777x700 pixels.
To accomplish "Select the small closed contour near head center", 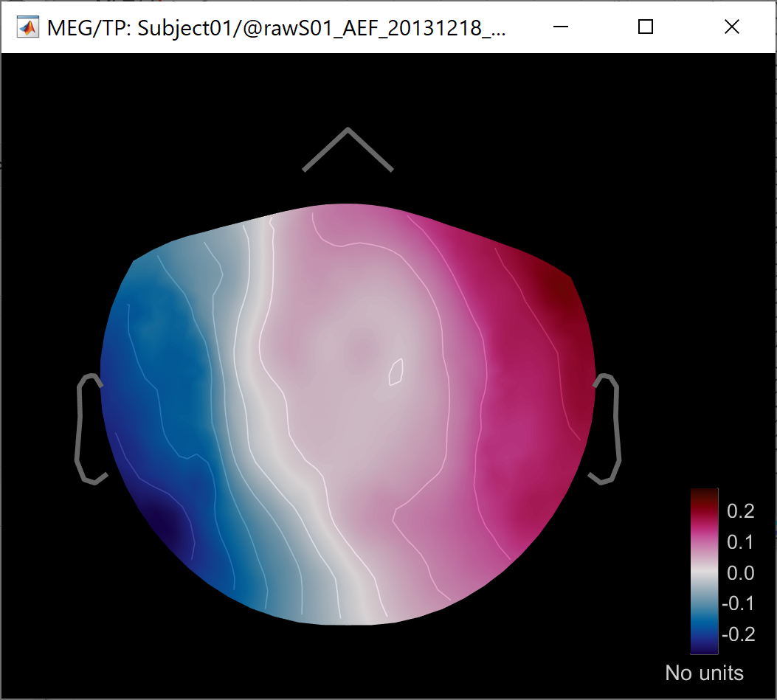I will (396, 372).
